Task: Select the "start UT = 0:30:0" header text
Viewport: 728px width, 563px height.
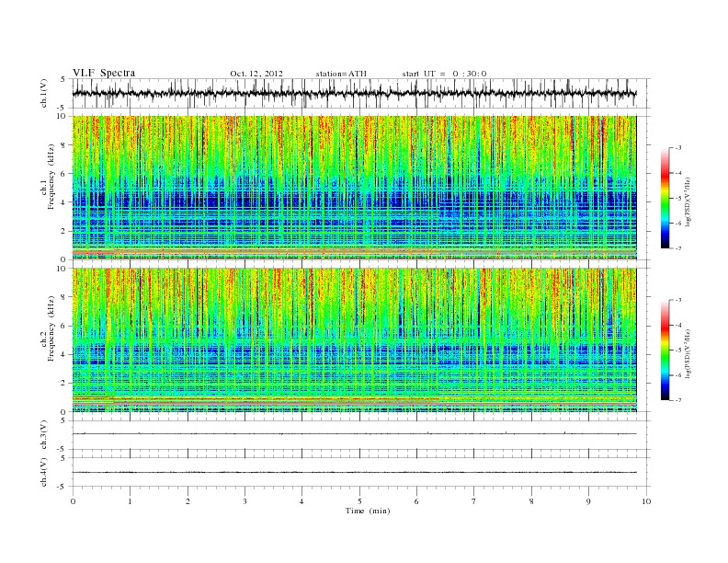Action: coord(444,74)
